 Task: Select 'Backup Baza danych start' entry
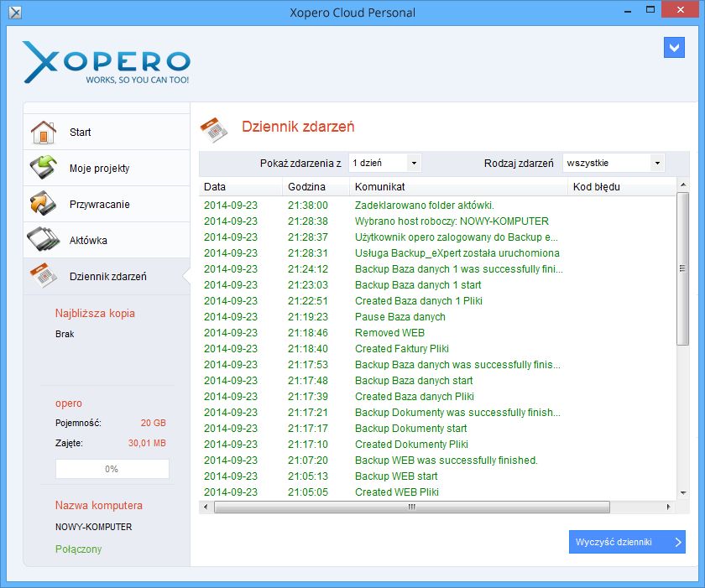coord(437,381)
